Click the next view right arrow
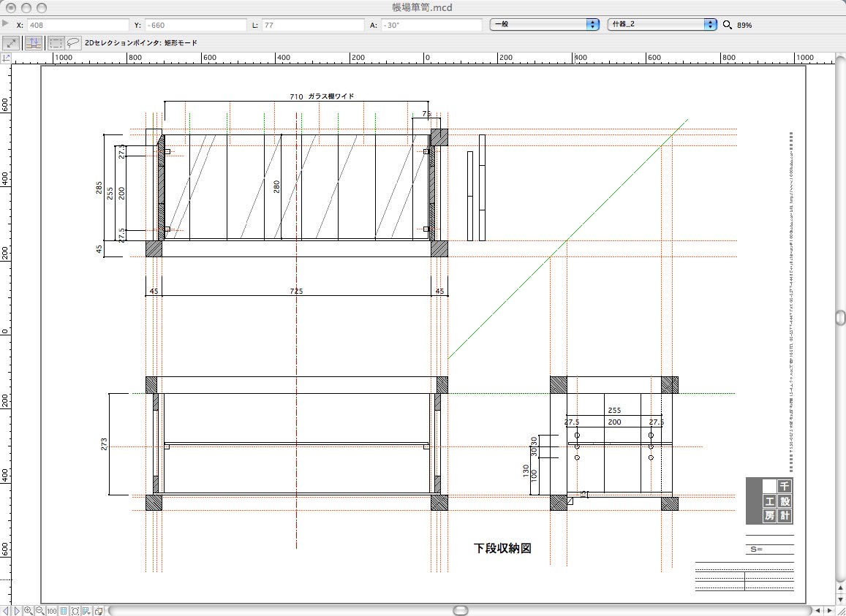 tap(17, 611)
